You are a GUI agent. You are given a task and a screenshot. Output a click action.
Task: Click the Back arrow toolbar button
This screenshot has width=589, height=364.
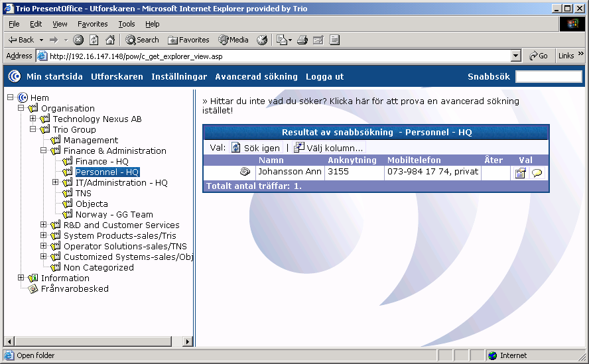click(21, 40)
